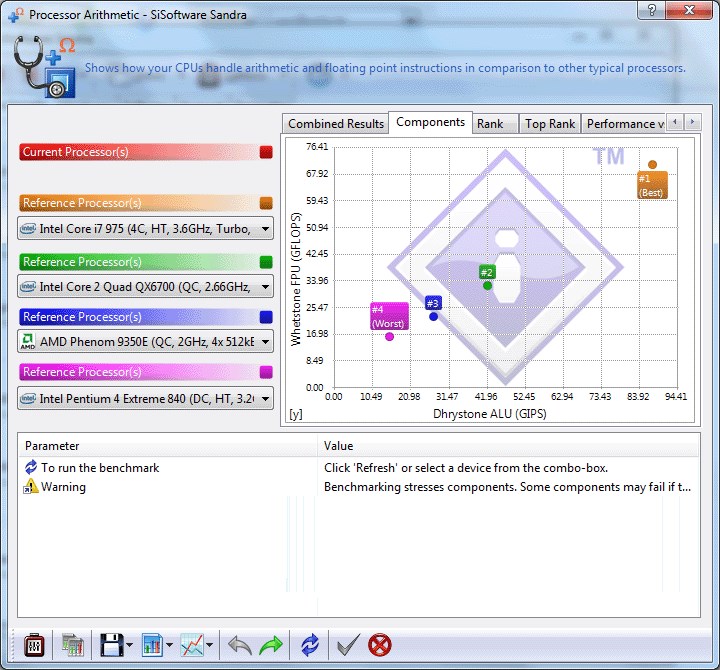The image size is (720, 670).
Task: Click the window title bar app icon
Action: pyautogui.click(x=16, y=15)
